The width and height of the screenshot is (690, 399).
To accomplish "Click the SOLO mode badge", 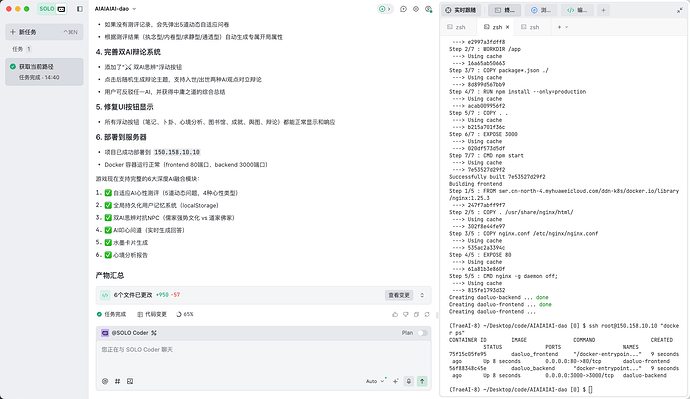I will (x=52, y=9).
